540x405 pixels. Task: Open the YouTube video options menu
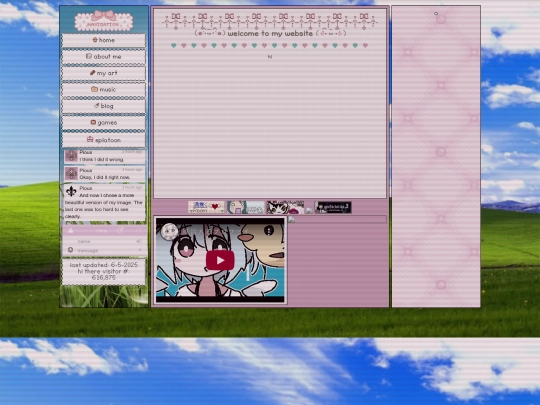(x=269, y=230)
